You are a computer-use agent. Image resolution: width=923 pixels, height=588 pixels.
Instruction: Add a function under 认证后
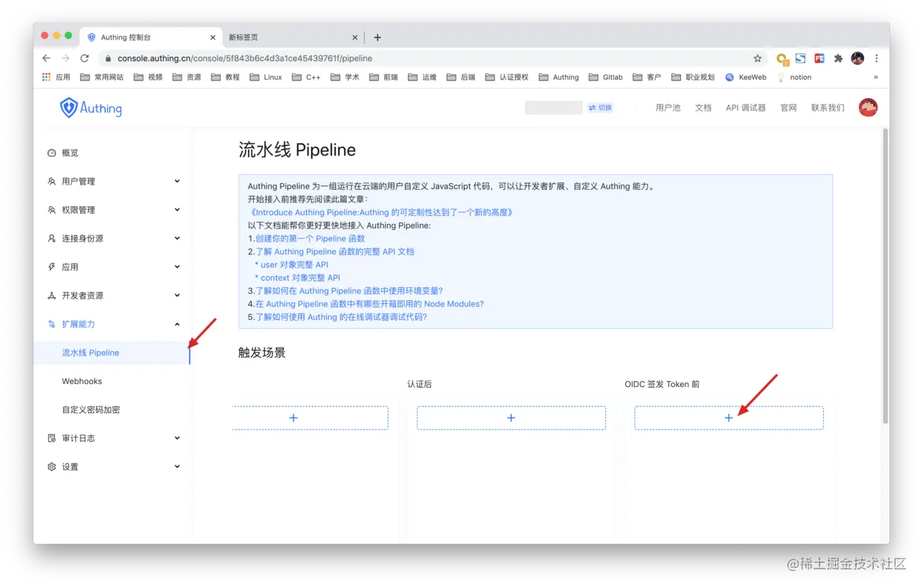point(511,418)
